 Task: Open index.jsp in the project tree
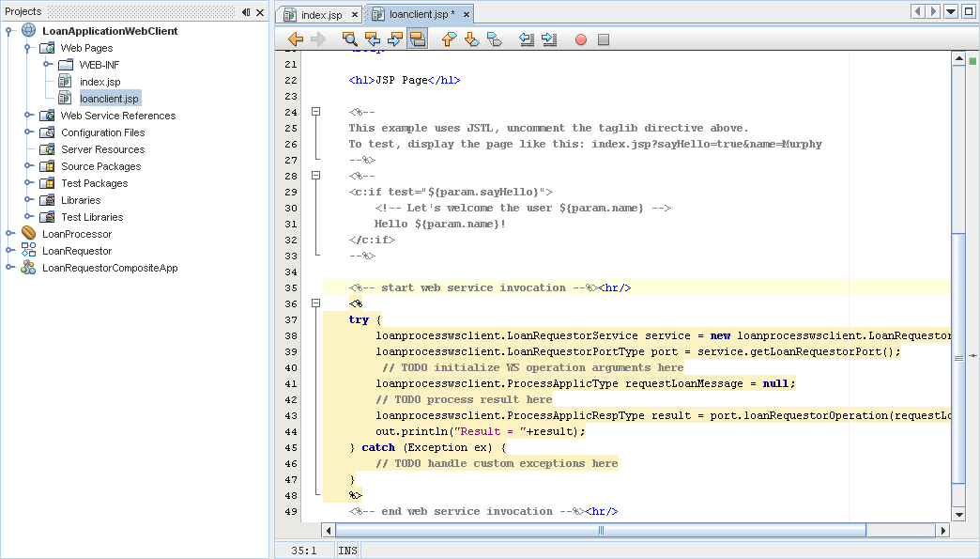pyautogui.click(x=100, y=82)
